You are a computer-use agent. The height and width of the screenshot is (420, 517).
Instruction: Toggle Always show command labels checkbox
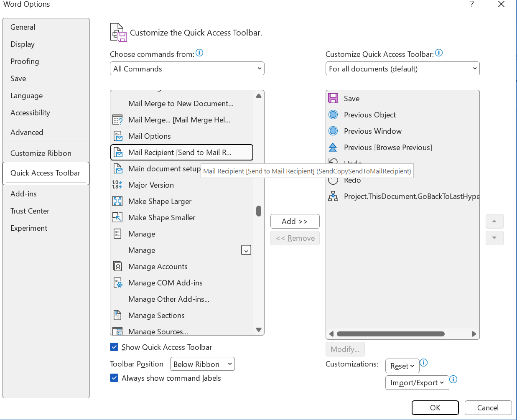[x=114, y=378]
